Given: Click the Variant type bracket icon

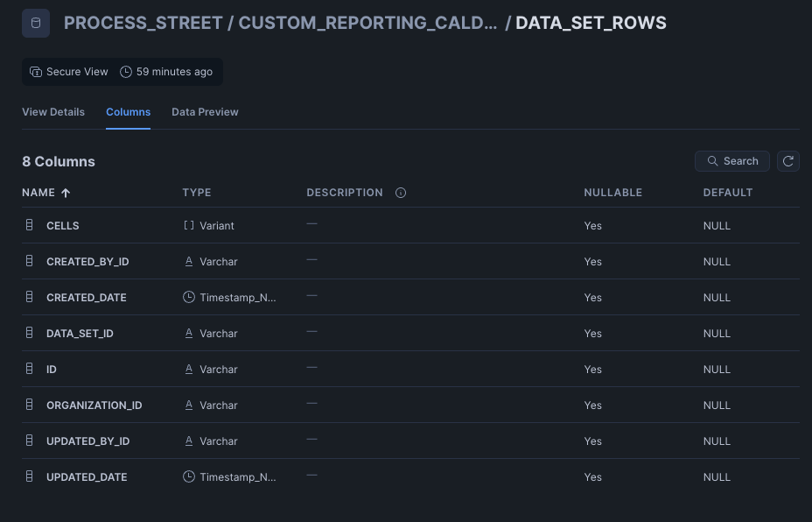Looking at the screenshot, I should 189,225.
